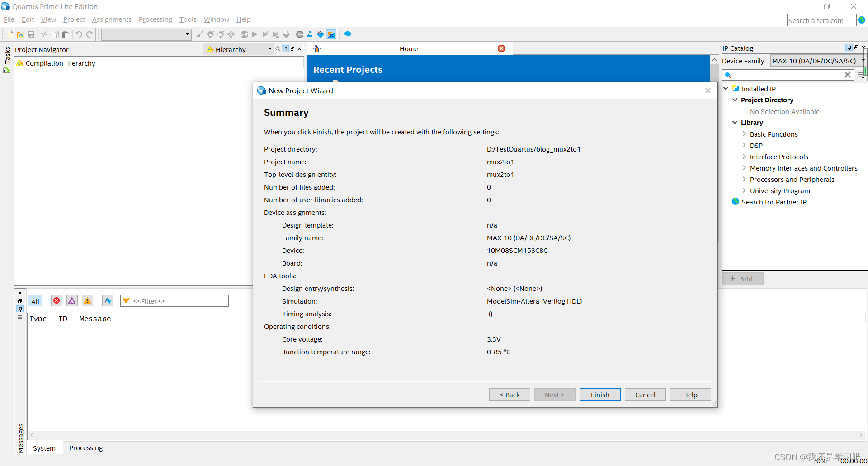This screenshot has width=868, height=466.
Task: Click the highlighted IP Catalog toolbar icon
Action: tap(331, 34)
